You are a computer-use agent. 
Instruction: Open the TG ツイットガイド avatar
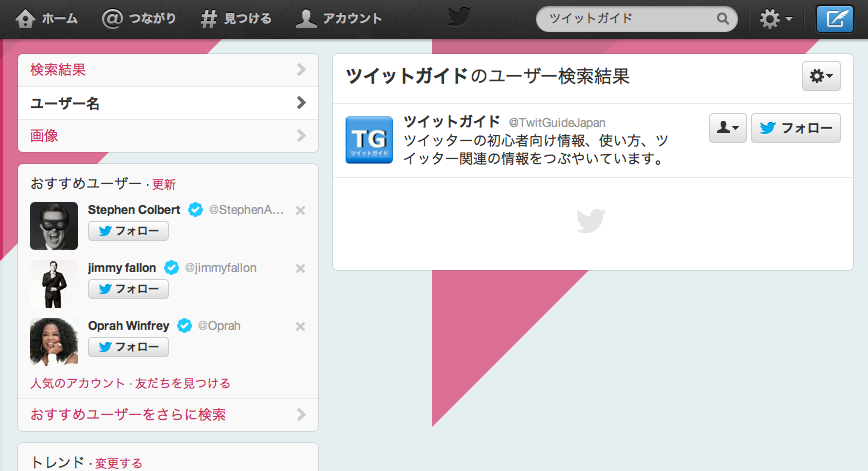coord(369,140)
